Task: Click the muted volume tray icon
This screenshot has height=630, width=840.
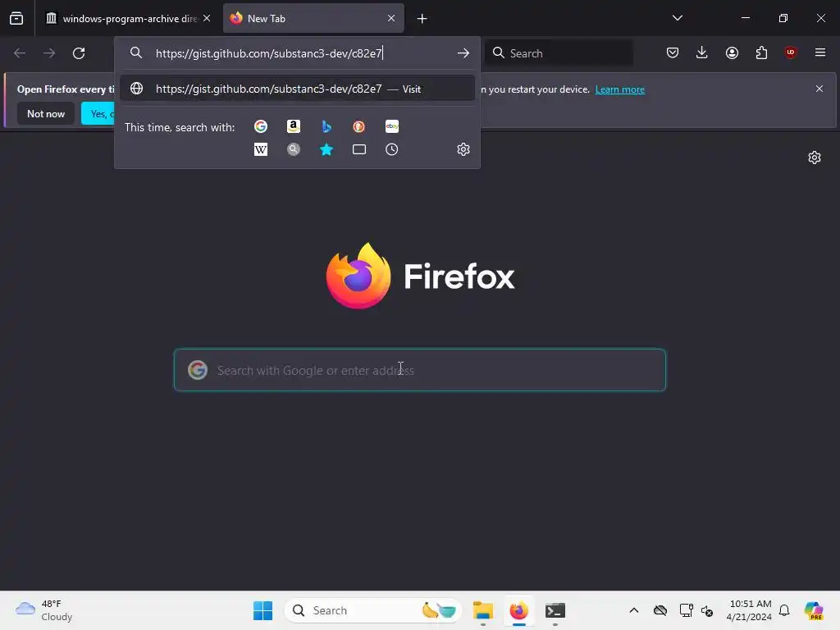Action: coord(707,610)
